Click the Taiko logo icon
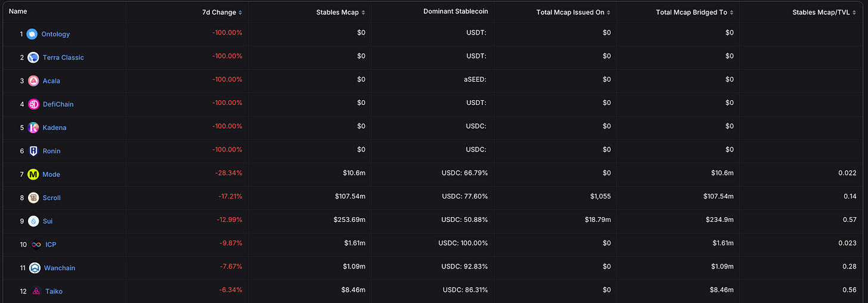 click(x=36, y=291)
